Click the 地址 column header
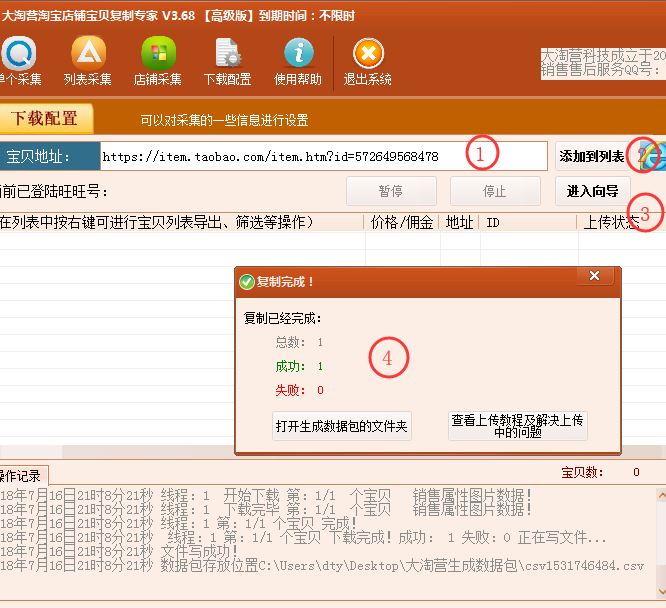This screenshot has height=608, width=666. pyautogui.click(x=460, y=222)
